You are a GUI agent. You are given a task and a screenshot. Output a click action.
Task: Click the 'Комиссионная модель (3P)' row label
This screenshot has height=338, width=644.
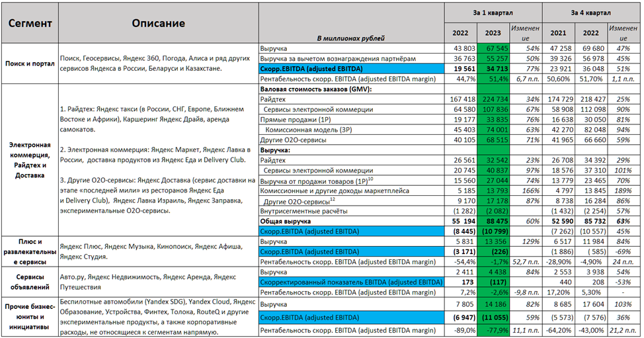(x=351, y=130)
